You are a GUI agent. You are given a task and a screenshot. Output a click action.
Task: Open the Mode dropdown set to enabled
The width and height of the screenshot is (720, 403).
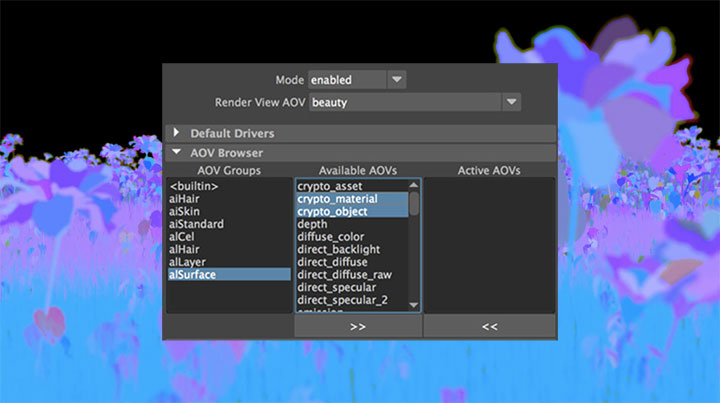pyautogui.click(x=397, y=79)
